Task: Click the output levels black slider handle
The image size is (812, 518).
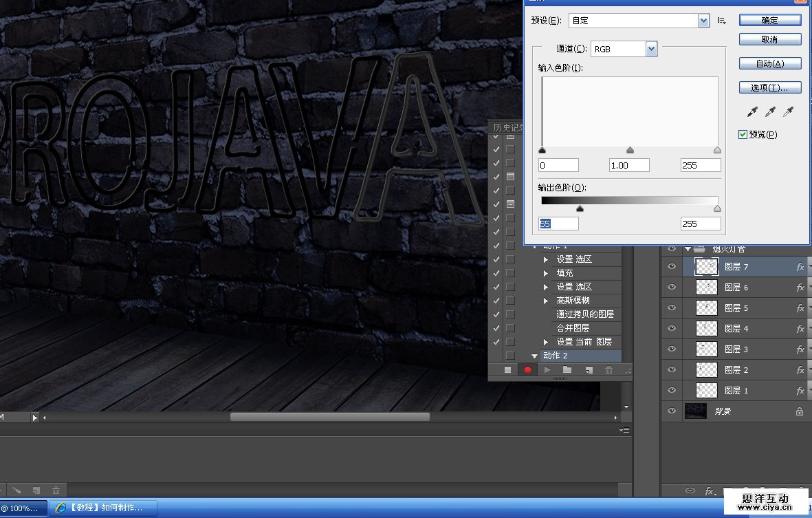Action: (580, 208)
